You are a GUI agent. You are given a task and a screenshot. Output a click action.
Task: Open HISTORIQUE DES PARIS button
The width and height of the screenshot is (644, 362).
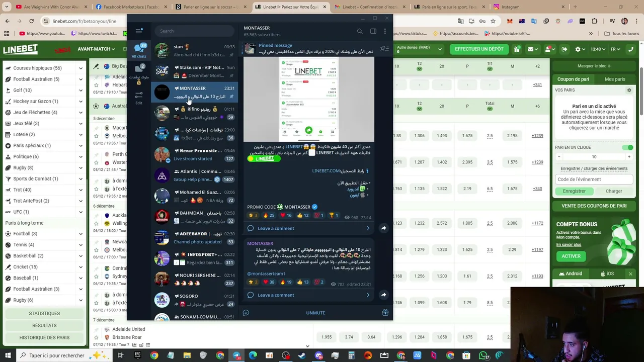pos(44,337)
